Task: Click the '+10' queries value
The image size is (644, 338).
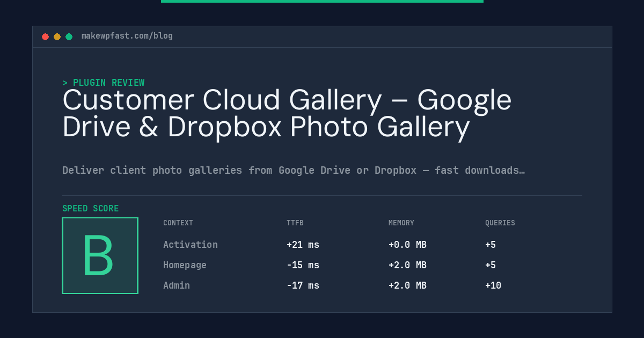Action: click(493, 285)
